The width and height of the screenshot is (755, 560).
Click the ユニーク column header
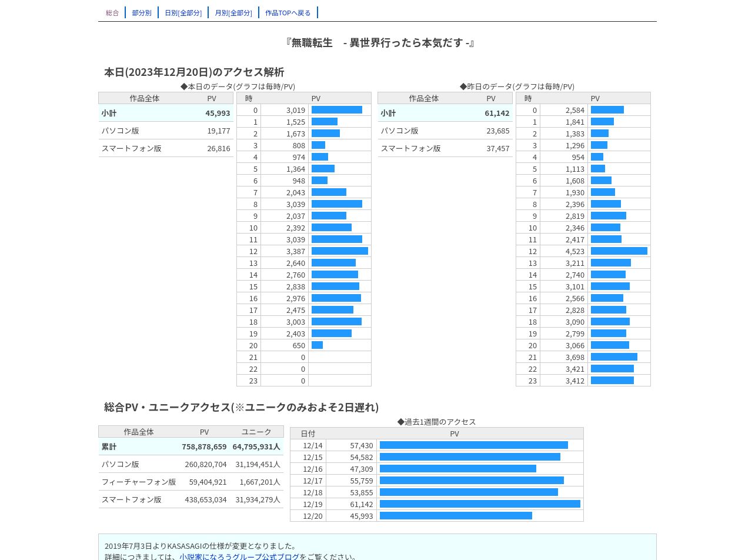click(x=256, y=432)
